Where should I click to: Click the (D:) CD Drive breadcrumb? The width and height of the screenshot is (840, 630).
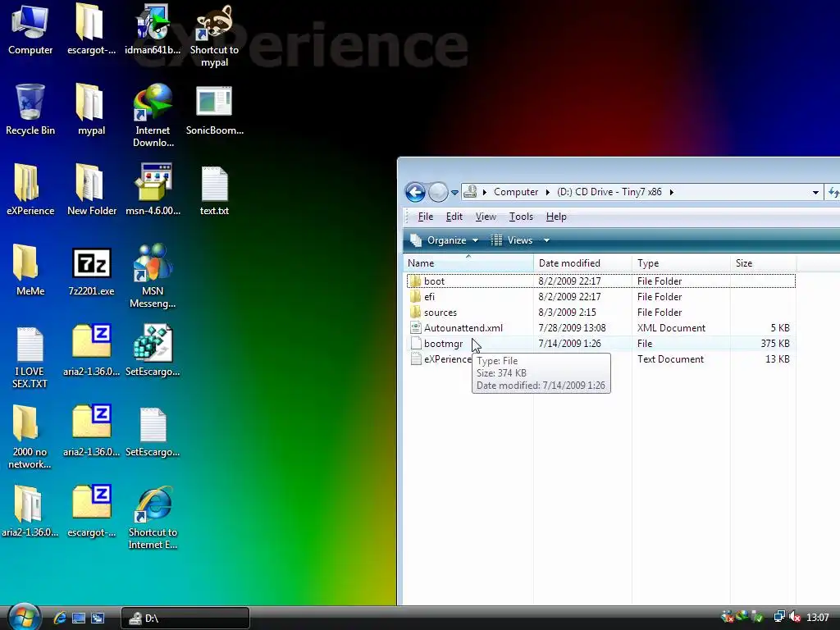click(x=609, y=192)
